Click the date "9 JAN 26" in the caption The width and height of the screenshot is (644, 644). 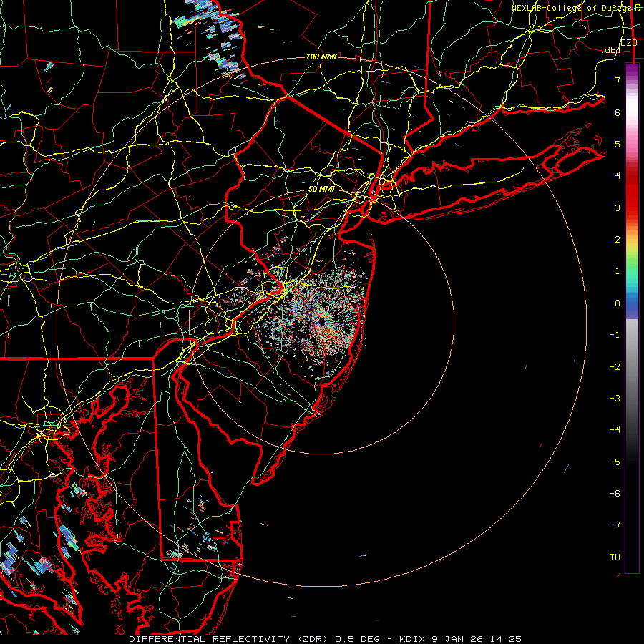pyautogui.click(x=457, y=639)
